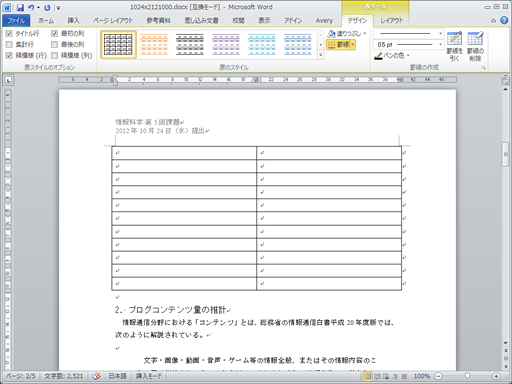Viewport: 512px width, 384px height.
Task: Open the 罫線 borders dropdown arrow
Action: coord(353,45)
